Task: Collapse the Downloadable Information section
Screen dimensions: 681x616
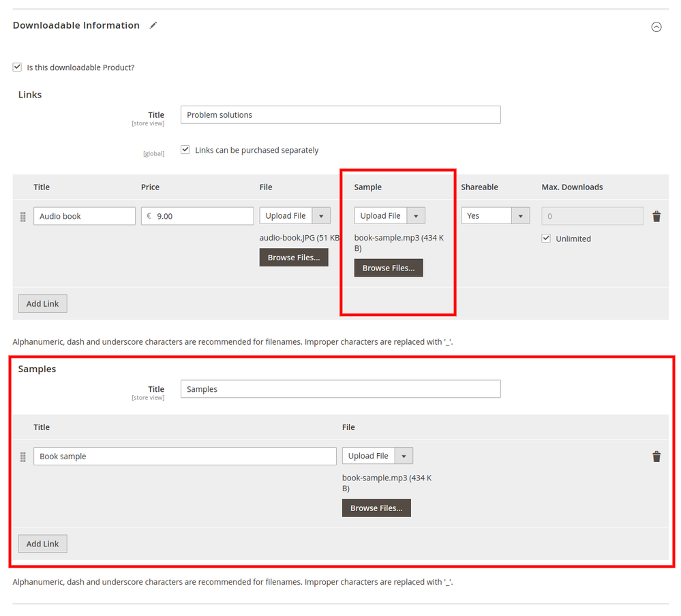Action: (656, 27)
